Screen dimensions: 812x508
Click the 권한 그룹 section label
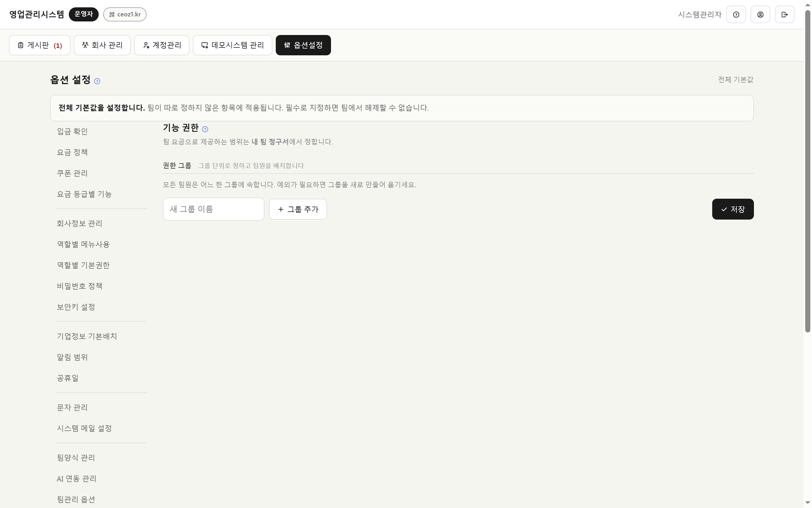pos(177,166)
